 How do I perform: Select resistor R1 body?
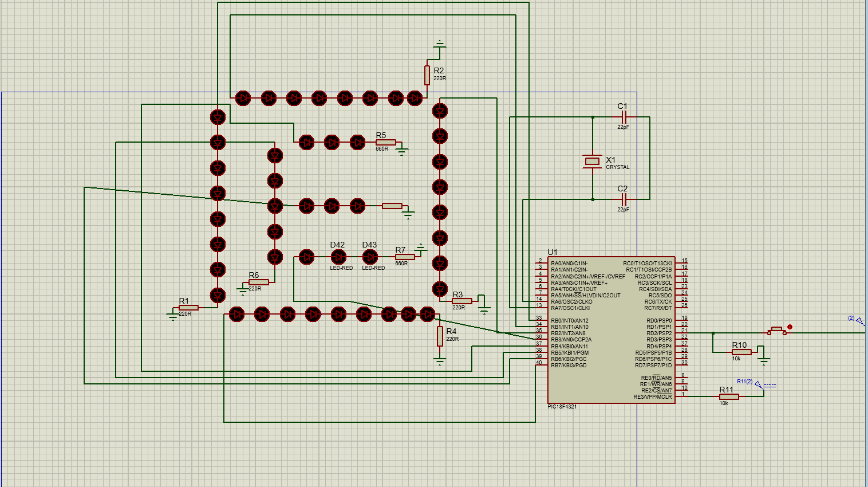pyautogui.click(x=188, y=308)
